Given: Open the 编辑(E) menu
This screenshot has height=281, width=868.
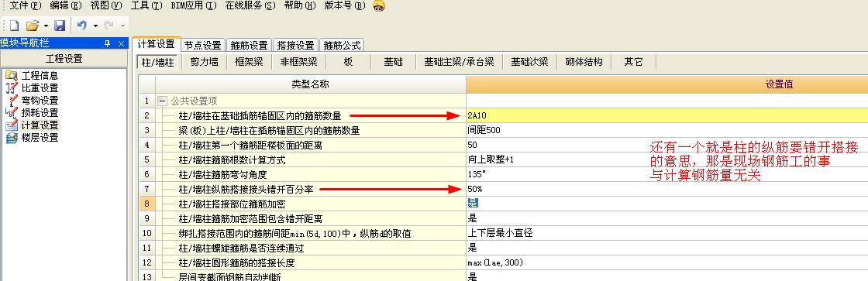Looking at the screenshot, I should (65, 5).
